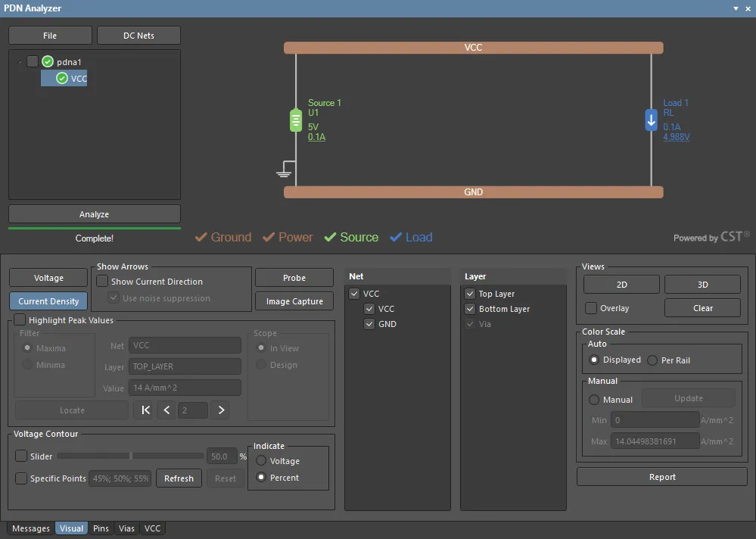Collapse the pdna1 tree node
The image size is (756, 539).
coord(19,61)
